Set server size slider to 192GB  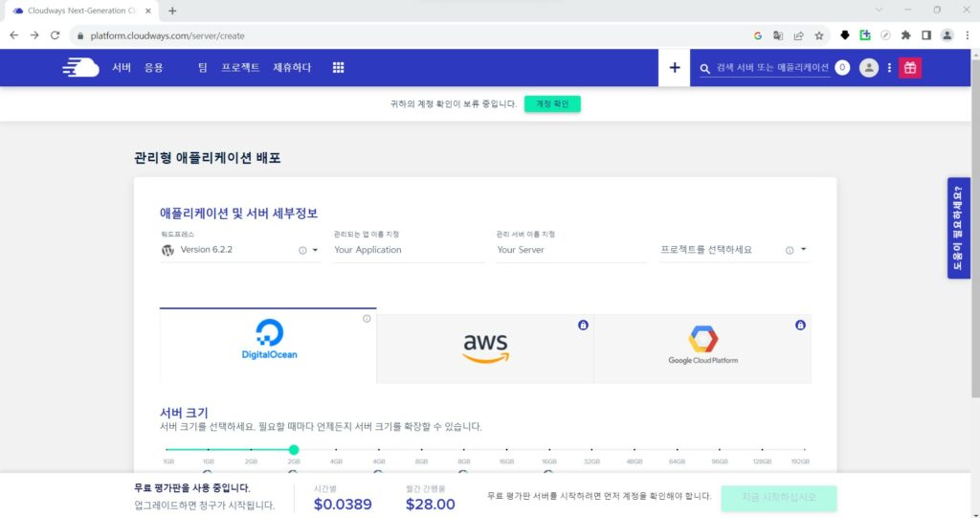click(x=804, y=450)
